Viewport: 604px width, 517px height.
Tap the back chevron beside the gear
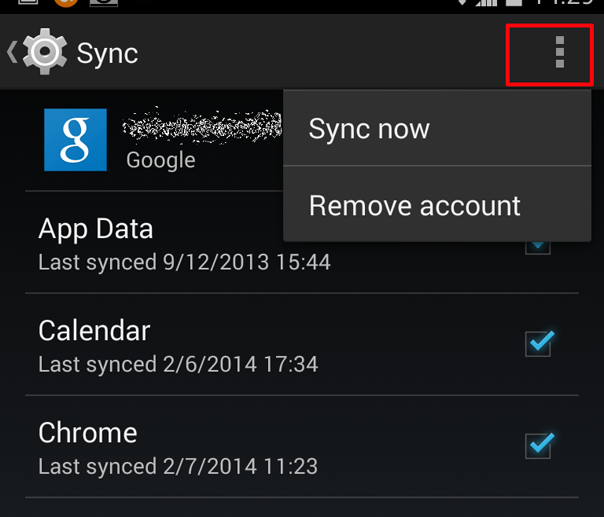coord(12,52)
